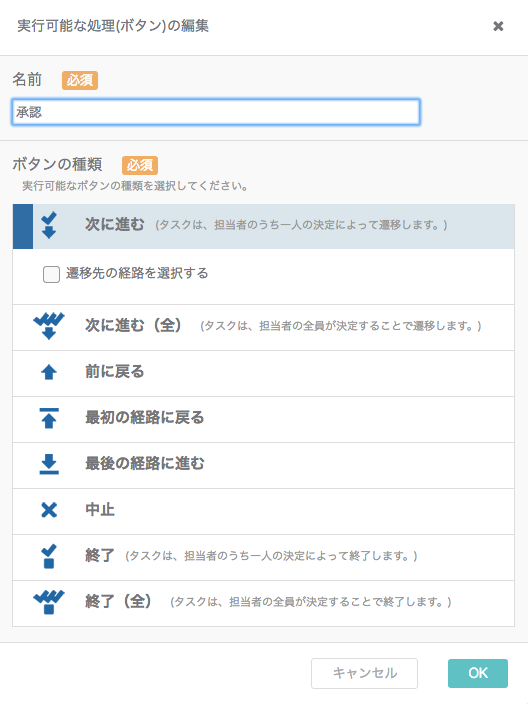Focus the 名前 input field containing 承認

(x=216, y=112)
